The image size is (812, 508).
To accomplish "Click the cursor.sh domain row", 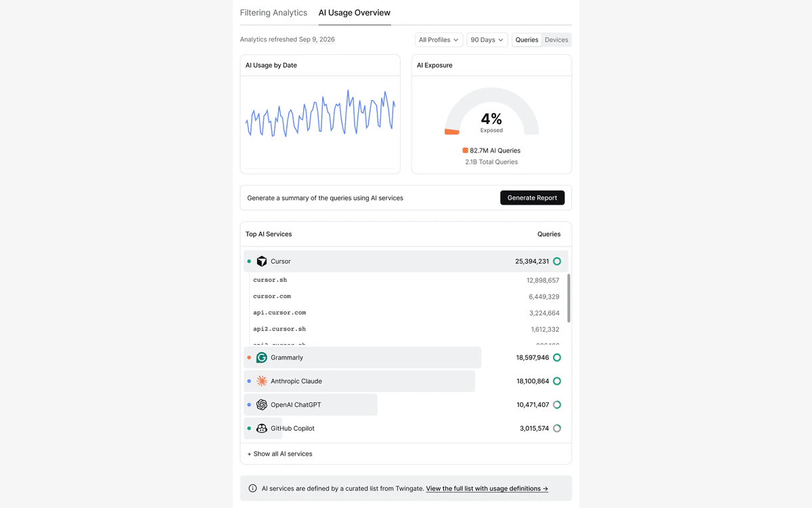I will click(406, 280).
